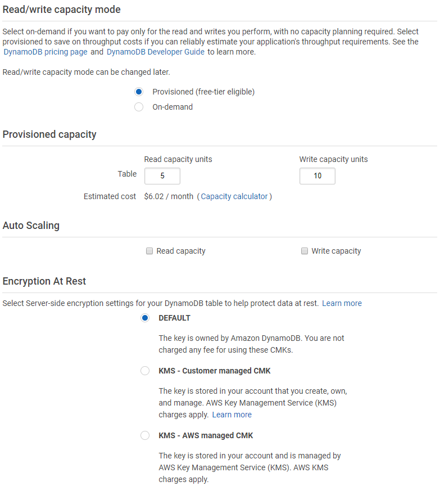Click the Read/write capacity mode heading
Screen dimensions: 440x504
click(x=62, y=10)
